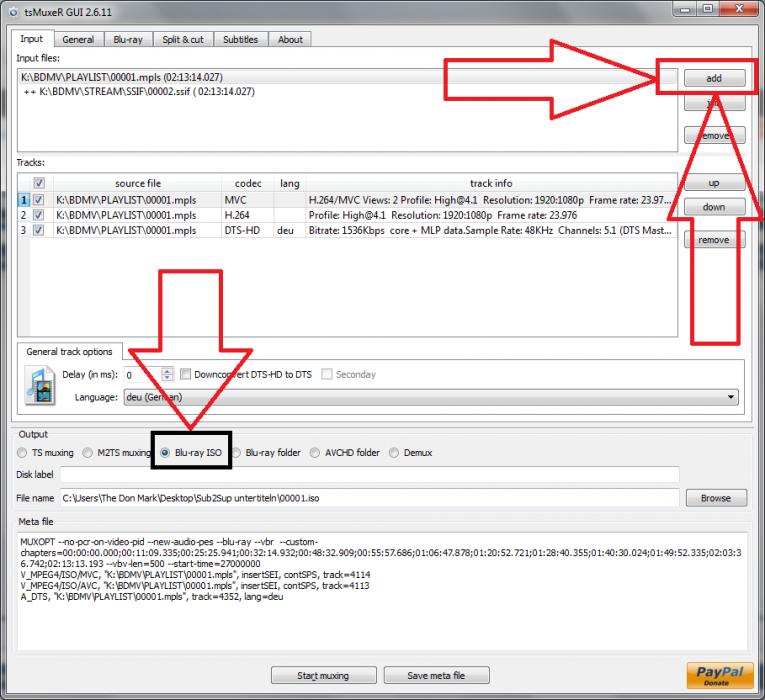Enable Downconvert DTS-HD to DTS
The width and height of the screenshot is (765, 700).
(185, 374)
